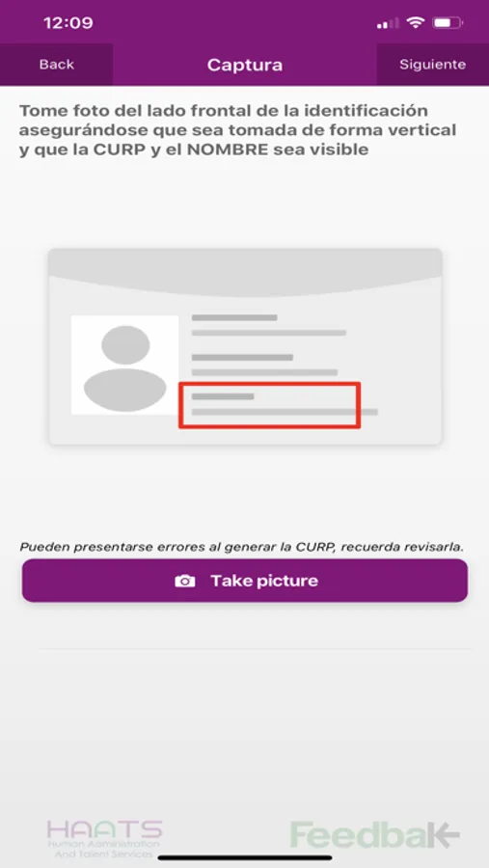This screenshot has height=868, width=489.
Task: Click the camera icon on Take picture
Action: (185, 581)
